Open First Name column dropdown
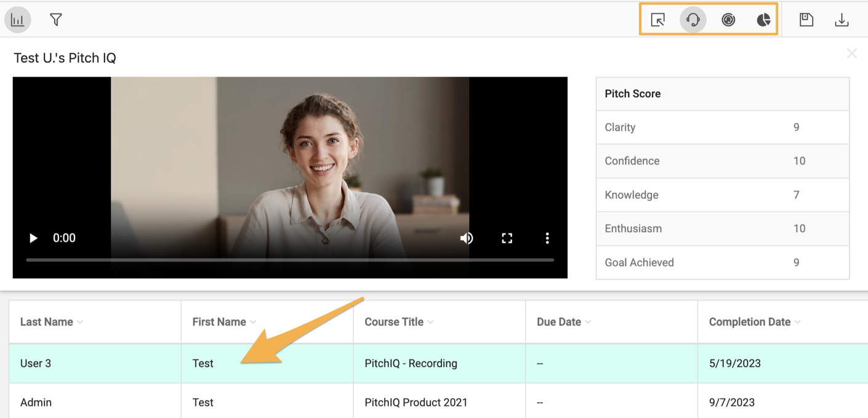This screenshot has height=418, width=868. pos(253,323)
